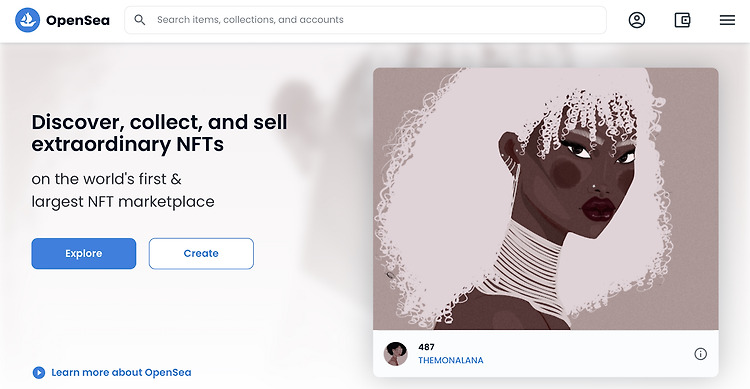Click the OpenSea wordmark text
Screen dimensions: 750x389
click(78, 21)
